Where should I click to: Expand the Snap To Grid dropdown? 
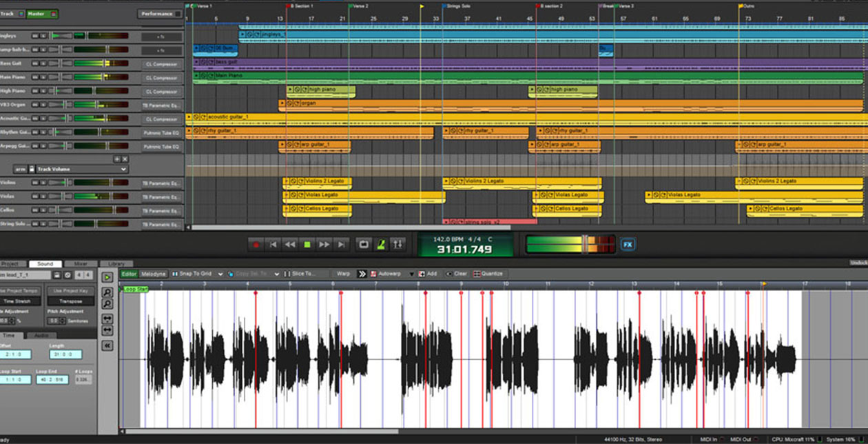pyautogui.click(x=220, y=274)
